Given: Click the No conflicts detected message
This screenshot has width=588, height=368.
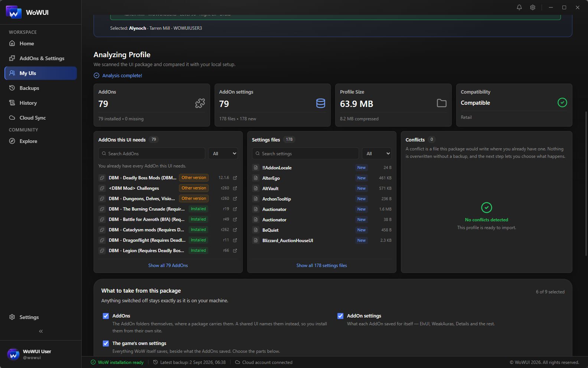Looking at the screenshot, I should [487, 220].
